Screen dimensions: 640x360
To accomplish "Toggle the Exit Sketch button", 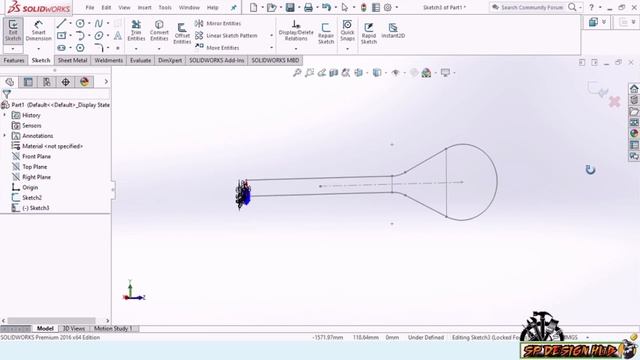I will [x=13, y=30].
